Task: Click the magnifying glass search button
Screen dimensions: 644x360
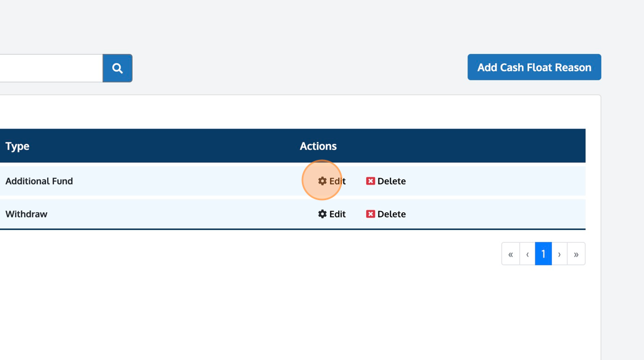Action: [x=117, y=68]
